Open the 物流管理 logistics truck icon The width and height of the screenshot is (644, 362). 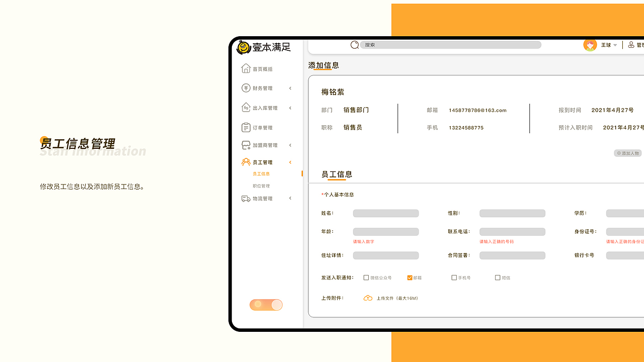(246, 198)
